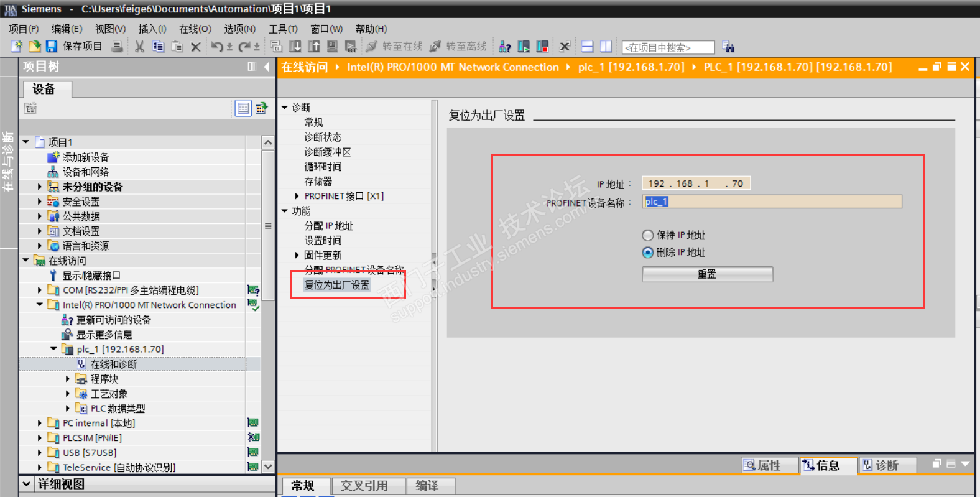Screen dimensions: 980x497
Task: Click 添加新设备 in project tree
Action: point(86,157)
